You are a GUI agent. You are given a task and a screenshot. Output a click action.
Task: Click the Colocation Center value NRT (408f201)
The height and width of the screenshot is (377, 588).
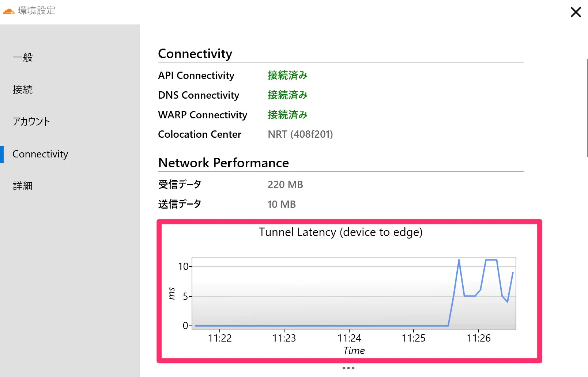300,134
